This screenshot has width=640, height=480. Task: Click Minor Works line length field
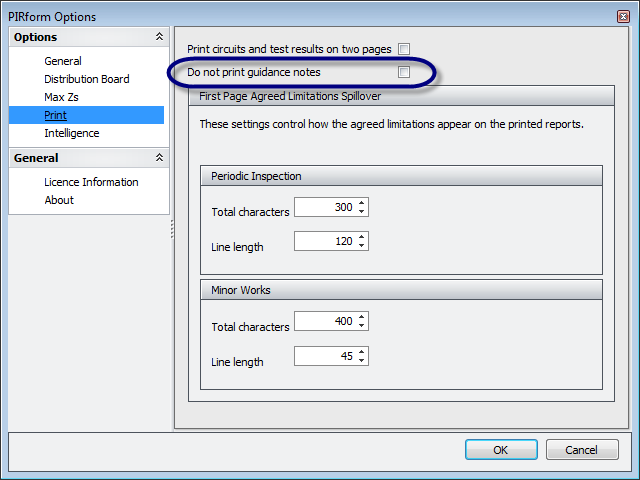coord(325,356)
